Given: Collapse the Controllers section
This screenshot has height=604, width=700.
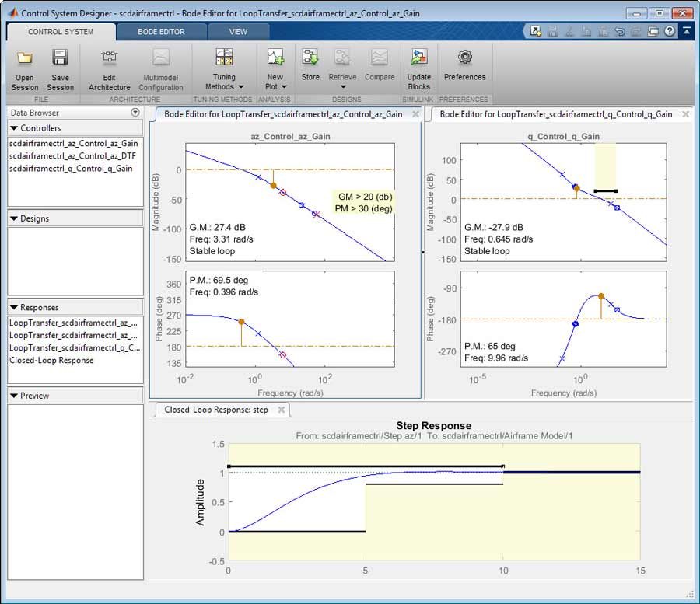Looking at the screenshot, I should (x=14, y=128).
